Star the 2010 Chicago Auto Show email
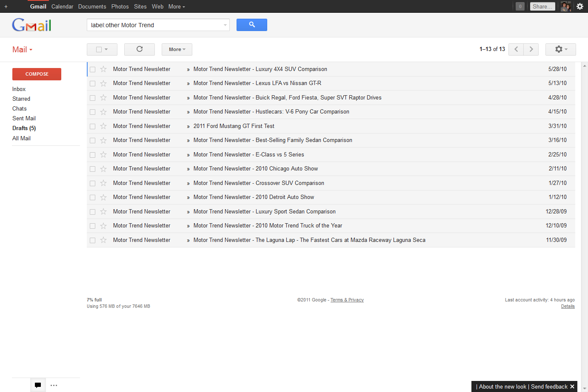Viewport: 588px width, 392px height. (x=103, y=169)
